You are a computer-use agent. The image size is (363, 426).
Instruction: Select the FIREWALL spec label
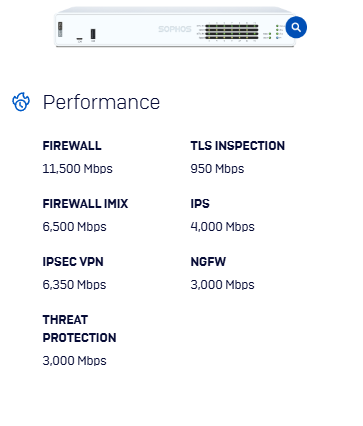(x=72, y=146)
